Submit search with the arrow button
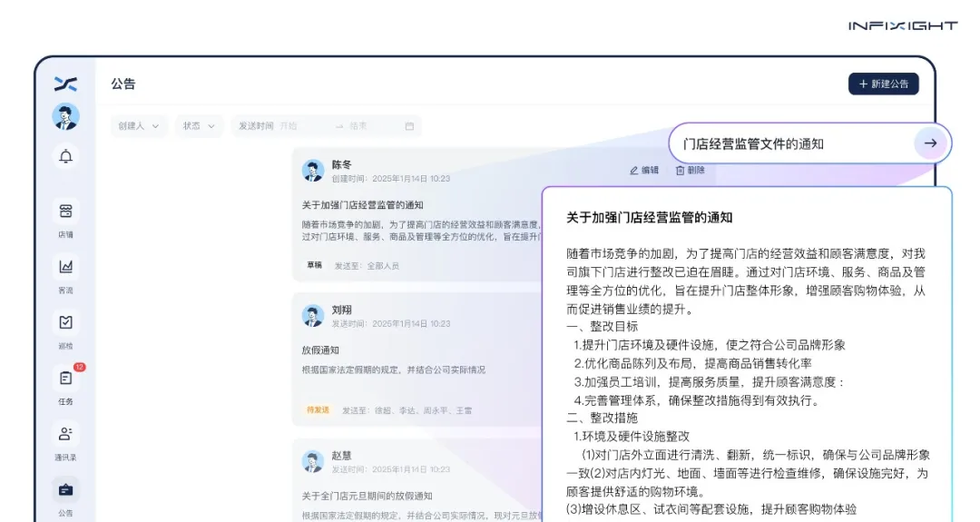The height and width of the screenshot is (522, 980). pyautogui.click(x=931, y=143)
